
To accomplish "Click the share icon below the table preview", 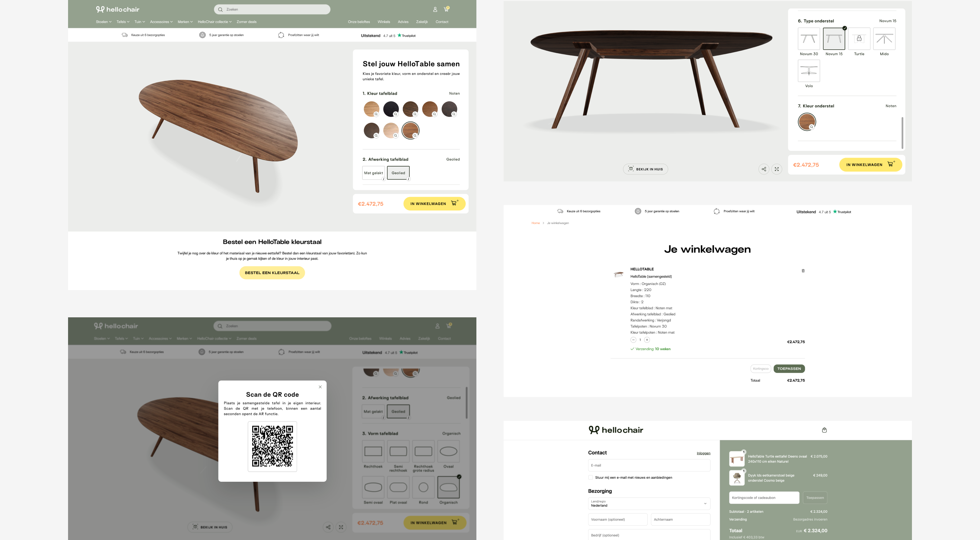I will click(x=764, y=169).
